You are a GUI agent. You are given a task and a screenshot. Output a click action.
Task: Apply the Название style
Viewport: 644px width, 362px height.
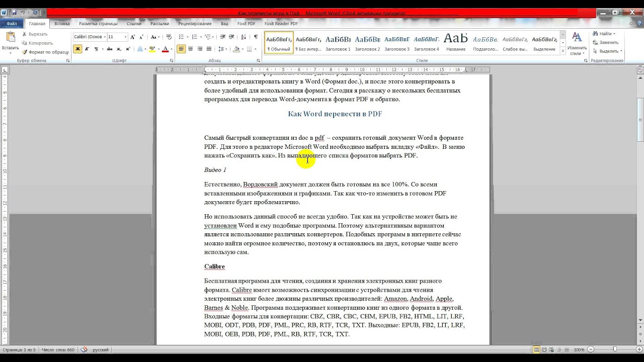[x=456, y=43]
